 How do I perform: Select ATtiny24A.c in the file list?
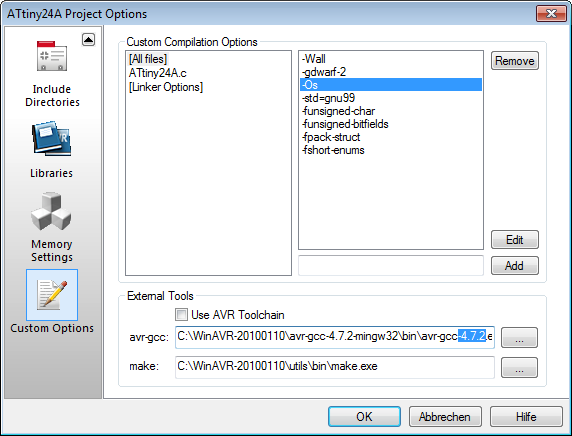click(158, 73)
